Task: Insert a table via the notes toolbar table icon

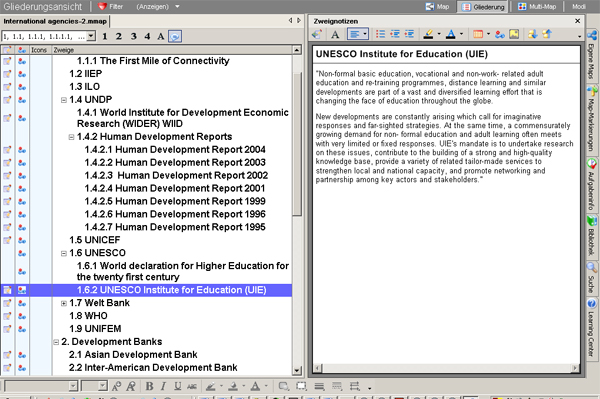Action: pyautogui.click(x=478, y=34)
